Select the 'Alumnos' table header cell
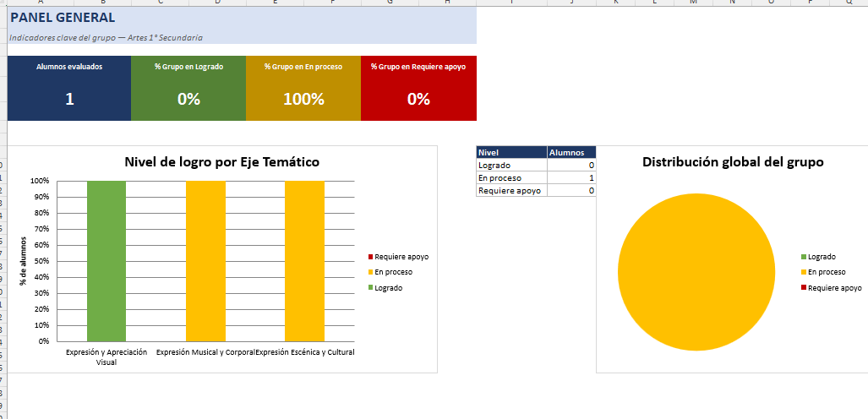 tap(571, 152)
